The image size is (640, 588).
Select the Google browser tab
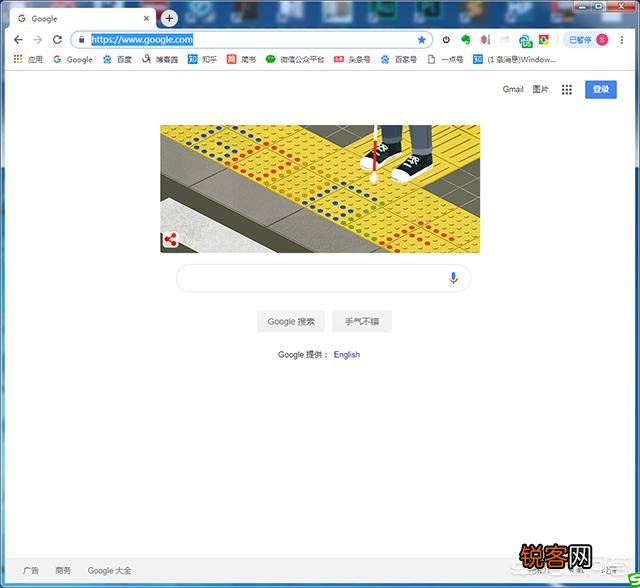pos(82,18)
